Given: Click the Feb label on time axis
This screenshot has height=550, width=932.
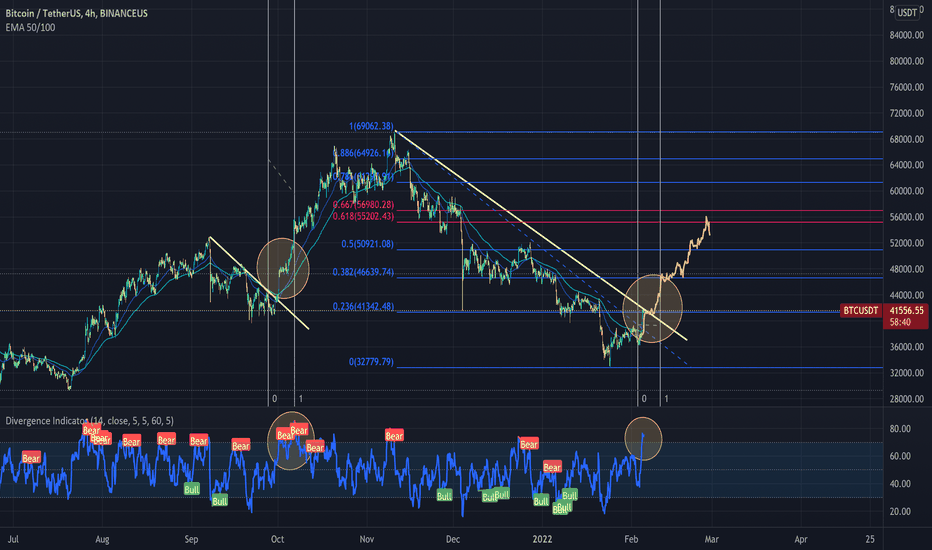Looking at the screenshot, I should point(631,539).
